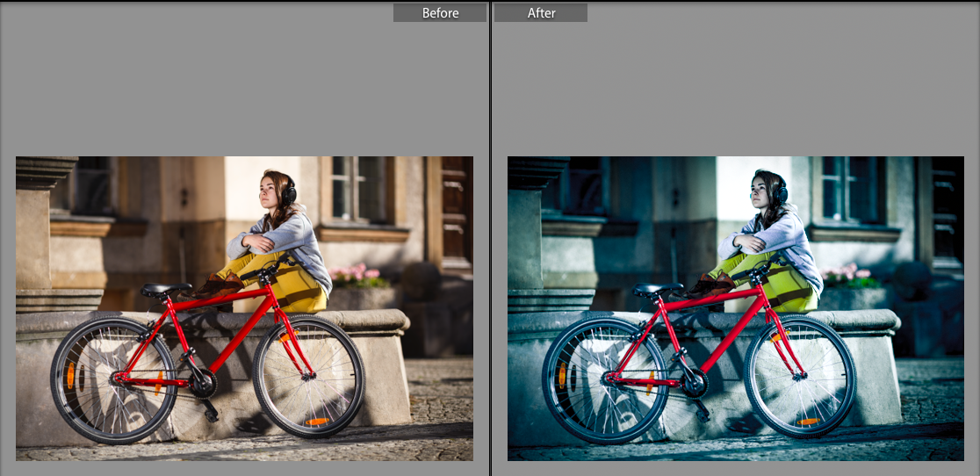Click the yellow pants in Before photo
Image resolution: width=980 pixels, height=476 pixels.
tap(299, 288)
